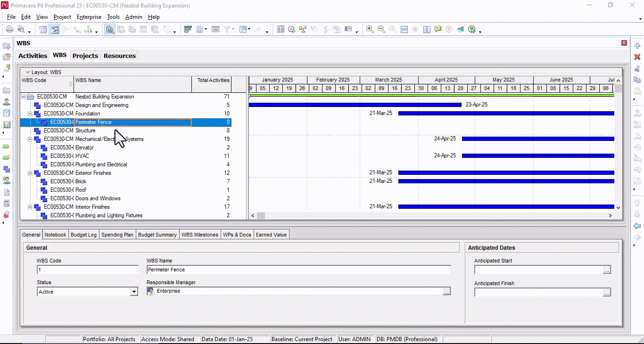Open the Earned Value tab
644x344 pixels.
click(271, 235)
